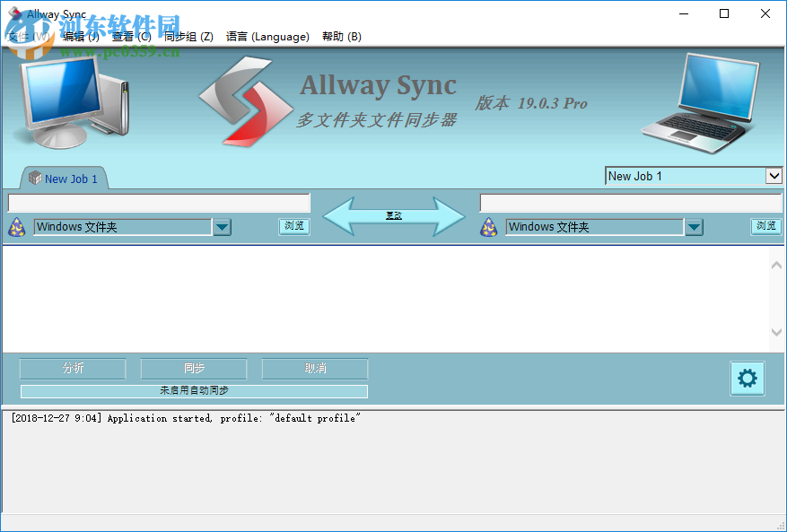Open settings via the gear icon
This screenshot has width=787, height=532.
(x=748, y=379)
